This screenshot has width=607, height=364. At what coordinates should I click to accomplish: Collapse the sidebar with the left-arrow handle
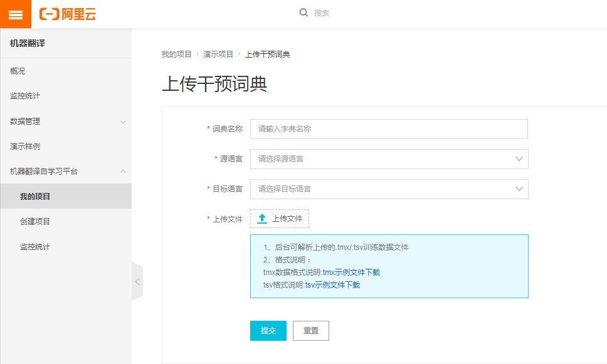137,281
